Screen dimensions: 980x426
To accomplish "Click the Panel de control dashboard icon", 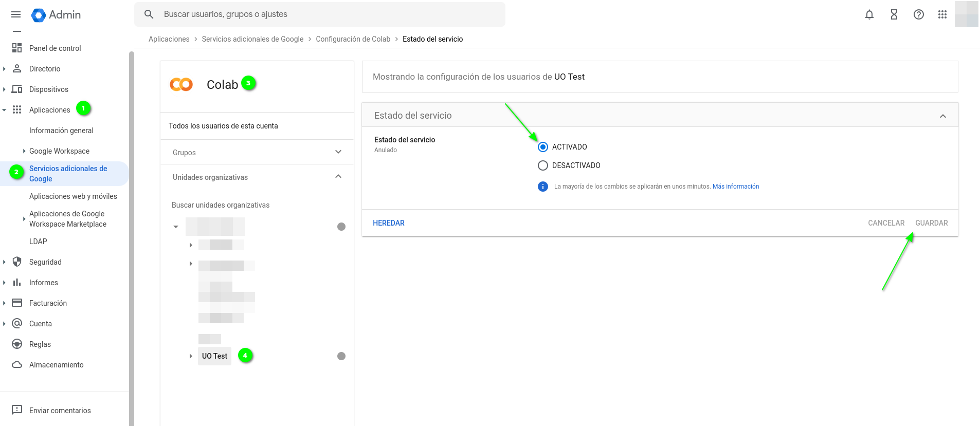I will [x=17, y=48].
